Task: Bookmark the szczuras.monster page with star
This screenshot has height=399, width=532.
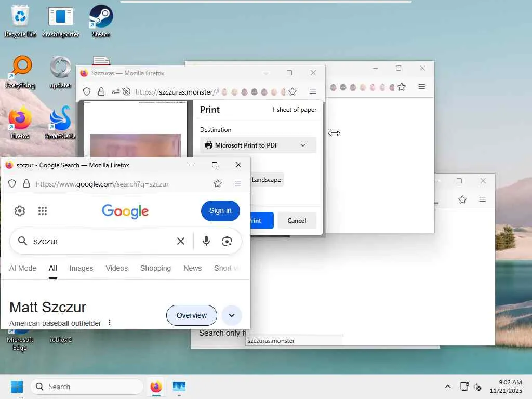Action: click(292, 91)
